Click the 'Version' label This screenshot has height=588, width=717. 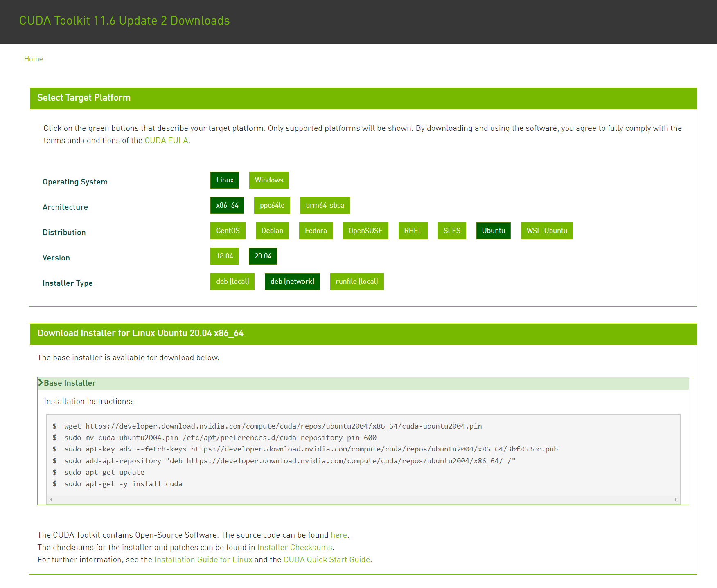pyautogui.click(x=56, y=258)
